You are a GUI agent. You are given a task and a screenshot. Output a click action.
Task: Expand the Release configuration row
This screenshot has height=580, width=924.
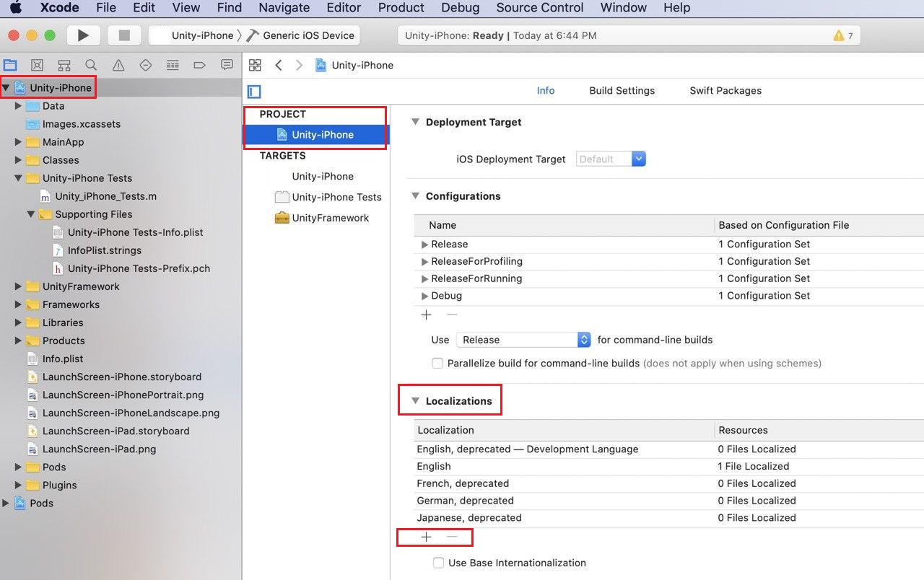click(425, 245)
